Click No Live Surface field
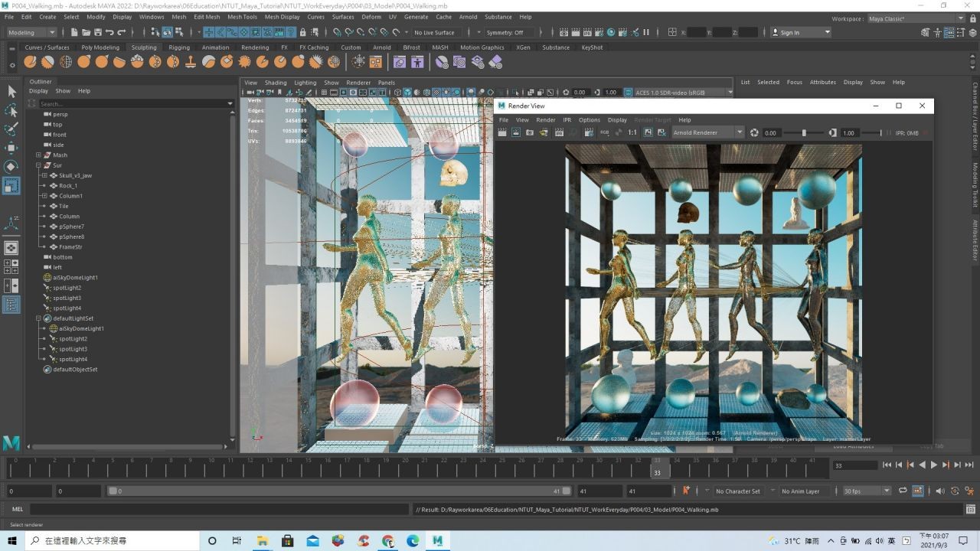 [434, 32]
